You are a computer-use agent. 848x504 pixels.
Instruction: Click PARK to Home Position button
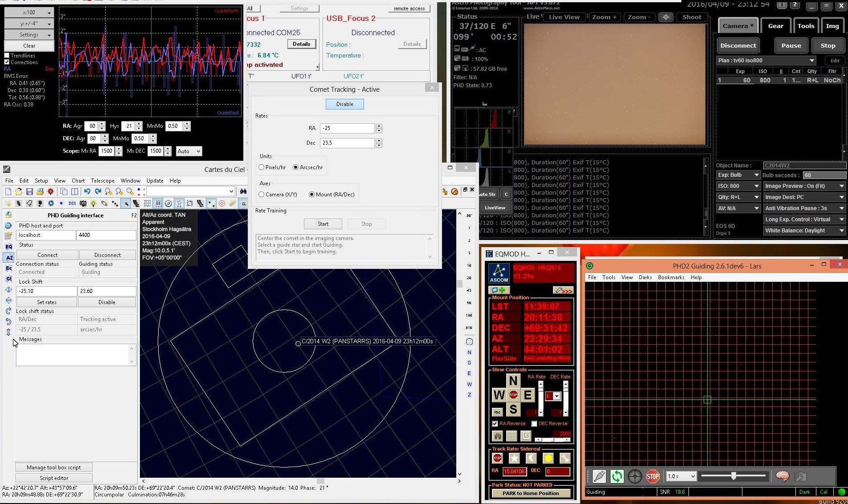coord(531,493)
